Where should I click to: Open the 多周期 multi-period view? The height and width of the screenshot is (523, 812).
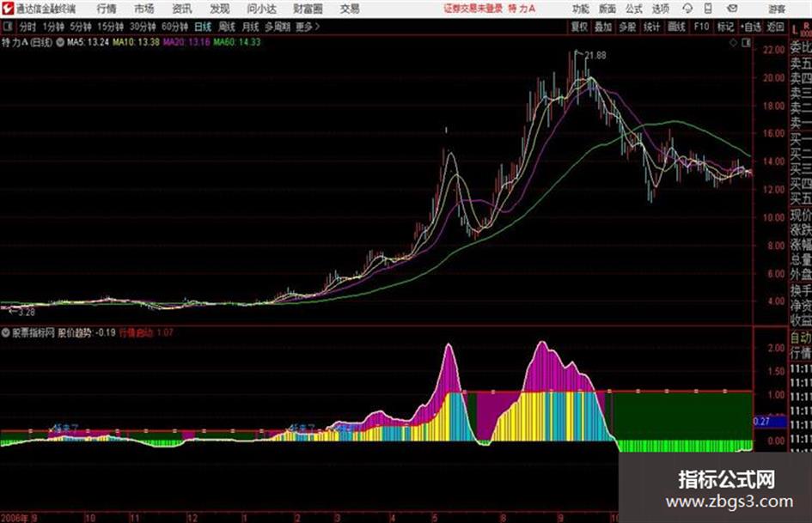[x=278, y=27]
